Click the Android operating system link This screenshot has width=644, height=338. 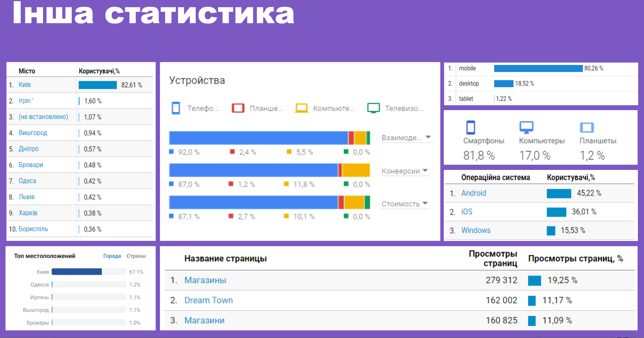(473, 193)
